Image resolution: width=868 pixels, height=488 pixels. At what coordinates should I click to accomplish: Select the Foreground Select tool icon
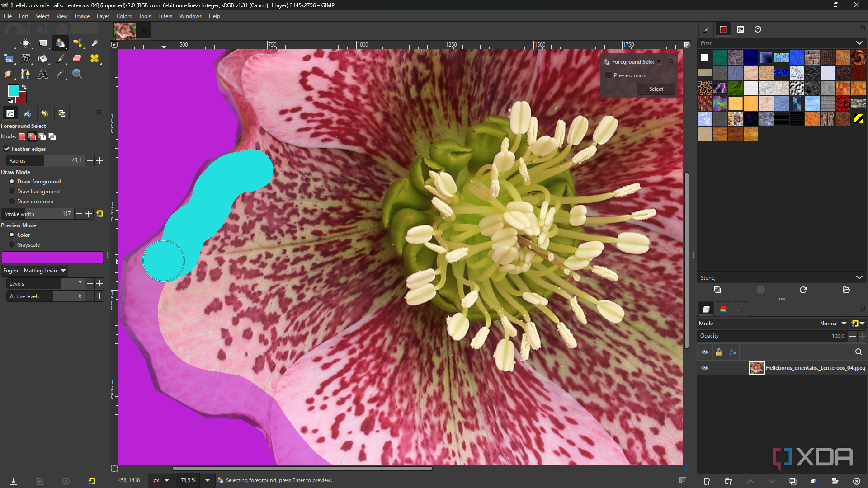[60, 43]
